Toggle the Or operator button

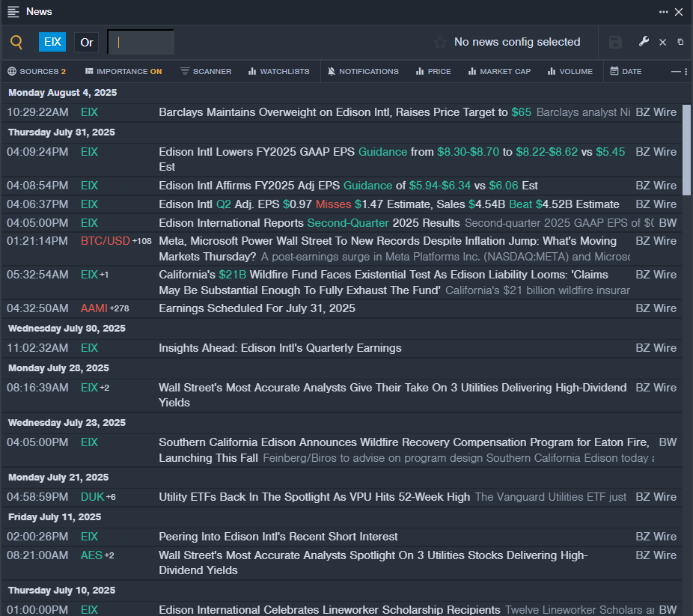[x=87, y=43]
